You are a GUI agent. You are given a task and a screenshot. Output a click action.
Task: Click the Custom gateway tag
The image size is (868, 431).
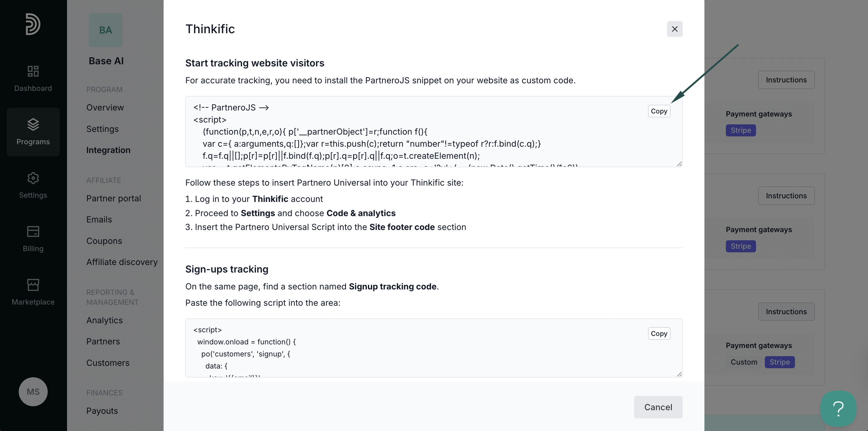(x=744, y=362)
